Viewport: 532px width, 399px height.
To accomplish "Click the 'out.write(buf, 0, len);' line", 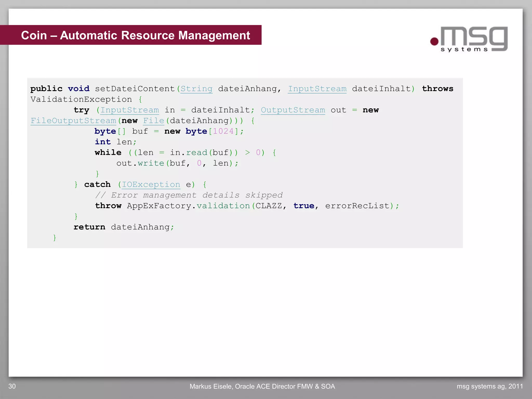I will point(177,163).
